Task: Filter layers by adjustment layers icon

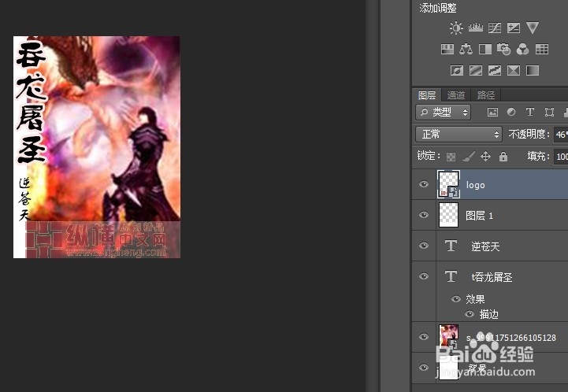Action: (x=511, y=113)
